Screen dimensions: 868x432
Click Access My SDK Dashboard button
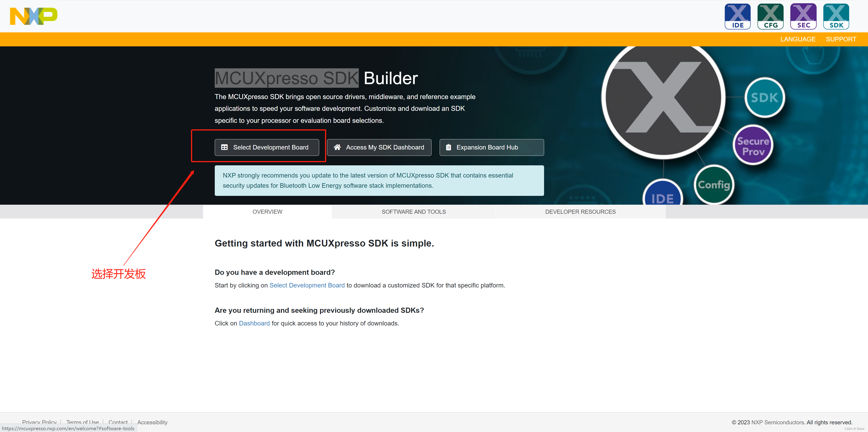pos(379,147)
